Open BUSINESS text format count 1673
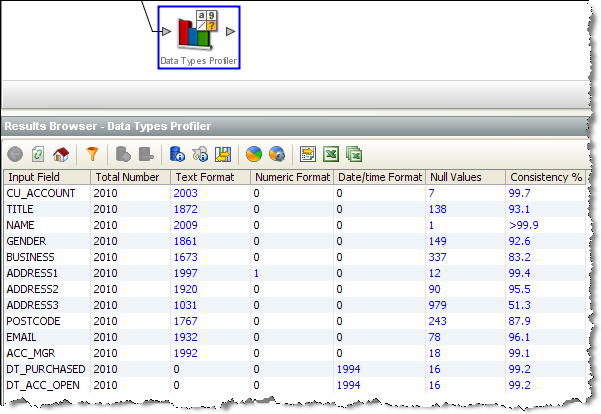 click(x=186, y=257)
